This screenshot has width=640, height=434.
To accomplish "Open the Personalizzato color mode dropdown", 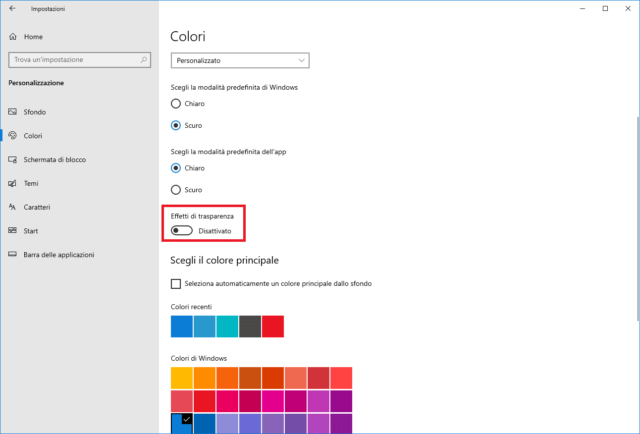I will (x=240, y=60).
